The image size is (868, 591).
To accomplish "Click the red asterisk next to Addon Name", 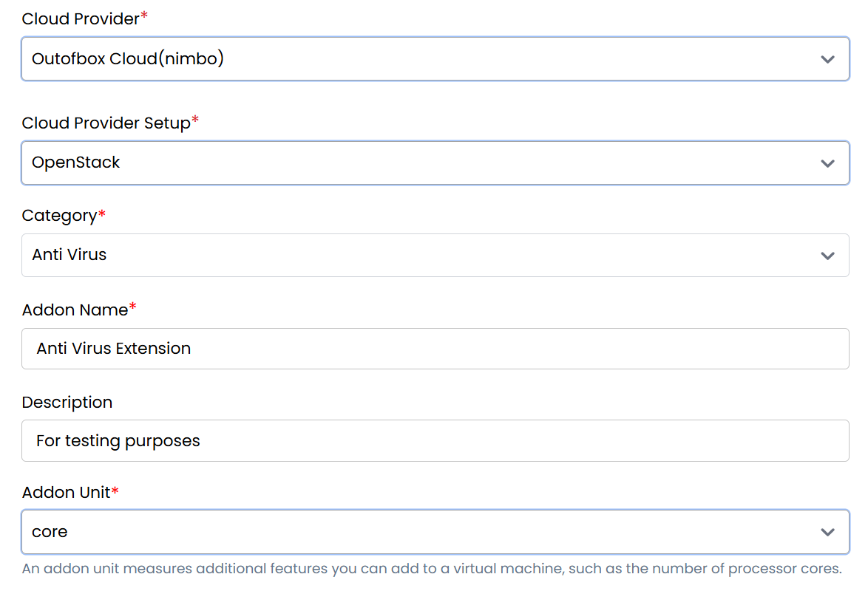I will [133, 308].
